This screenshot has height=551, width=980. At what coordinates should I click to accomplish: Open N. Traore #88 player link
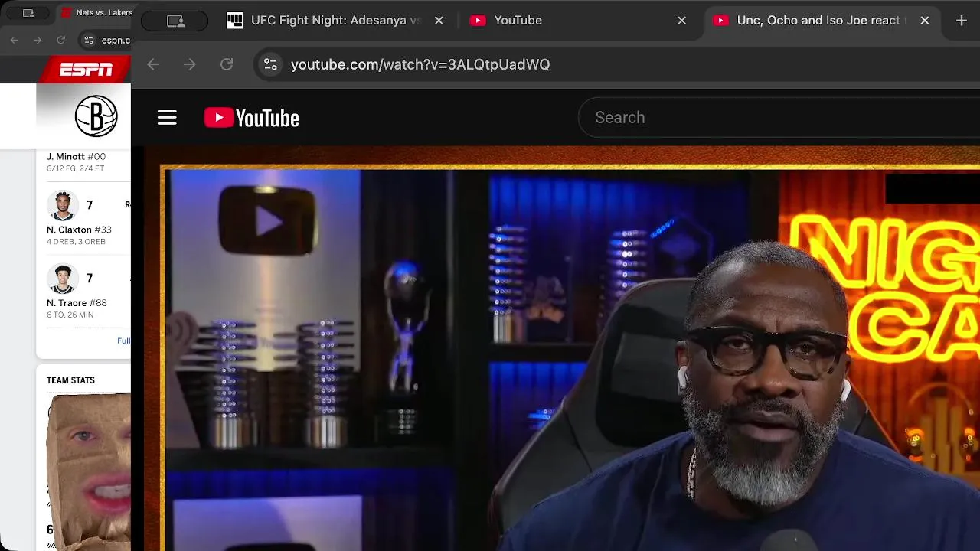[77, 303]
